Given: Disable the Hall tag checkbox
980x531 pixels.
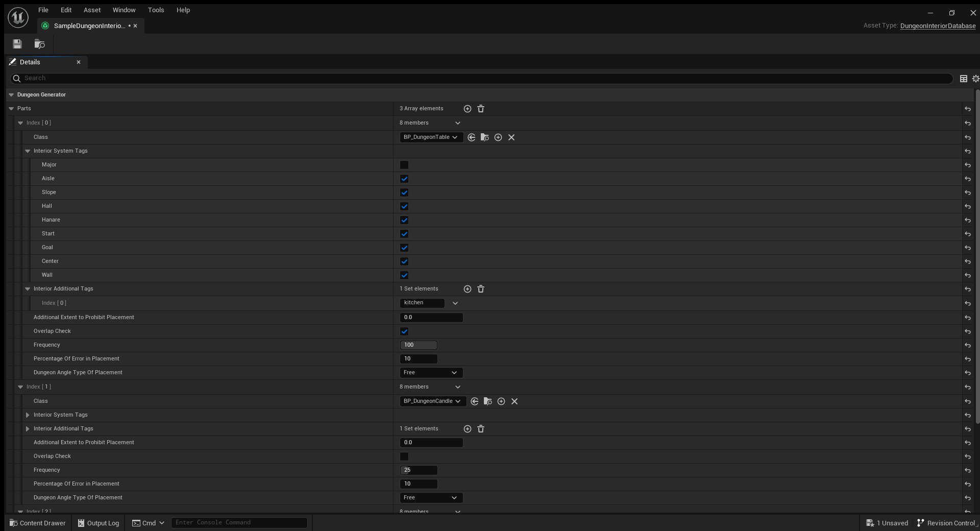Looking at the screenshot, I should click(404, 206).
